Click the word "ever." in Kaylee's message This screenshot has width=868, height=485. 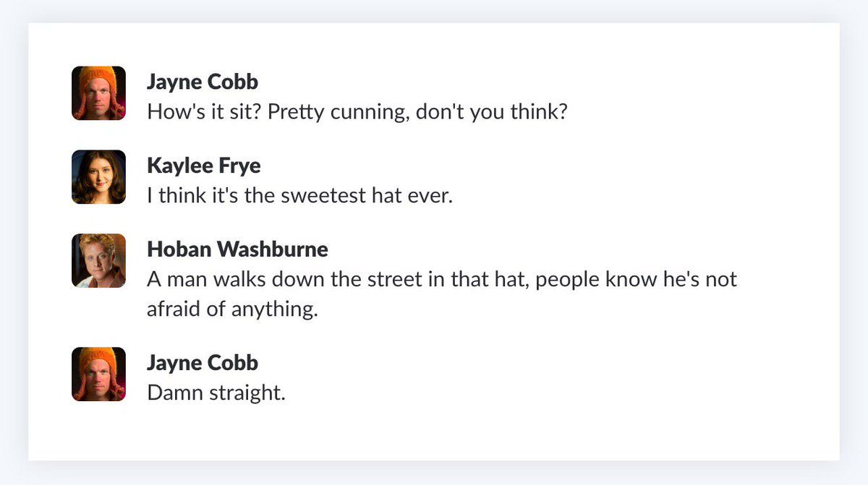[430, 196]
